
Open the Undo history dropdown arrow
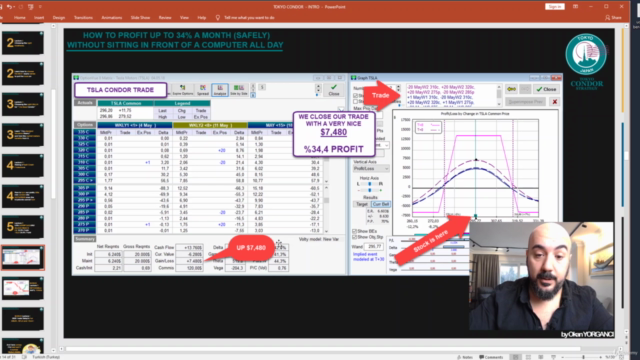tap(14, 7)
